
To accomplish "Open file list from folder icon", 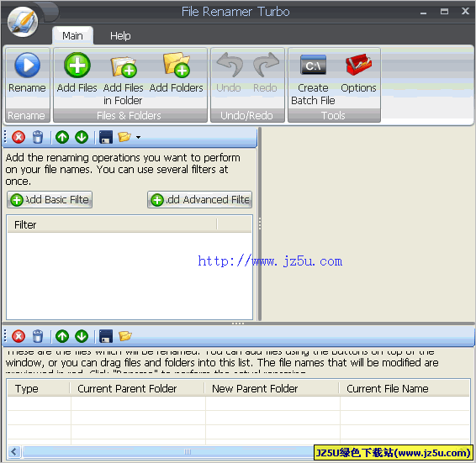I will [x=125, y=336].
